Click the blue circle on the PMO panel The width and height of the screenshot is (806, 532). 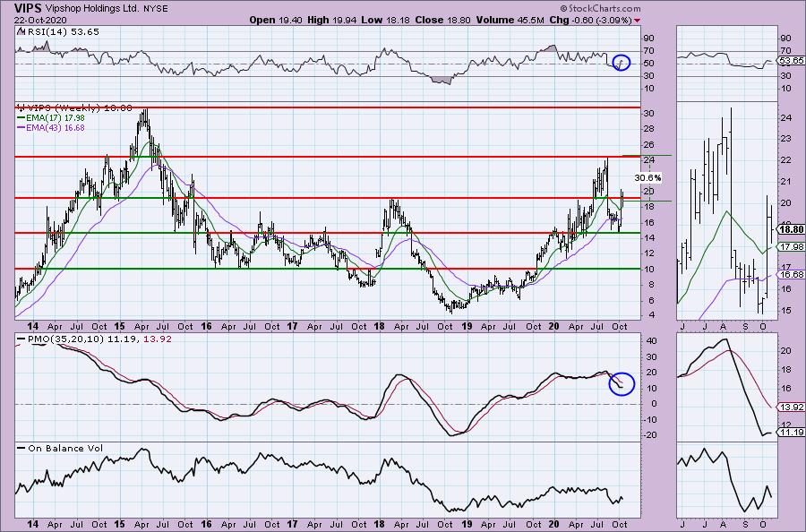coord(621,383)
